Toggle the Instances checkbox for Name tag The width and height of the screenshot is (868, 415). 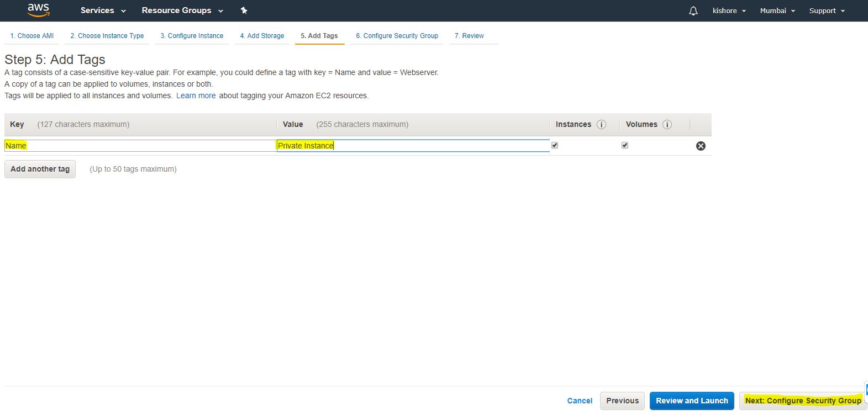tap(555, 145)
